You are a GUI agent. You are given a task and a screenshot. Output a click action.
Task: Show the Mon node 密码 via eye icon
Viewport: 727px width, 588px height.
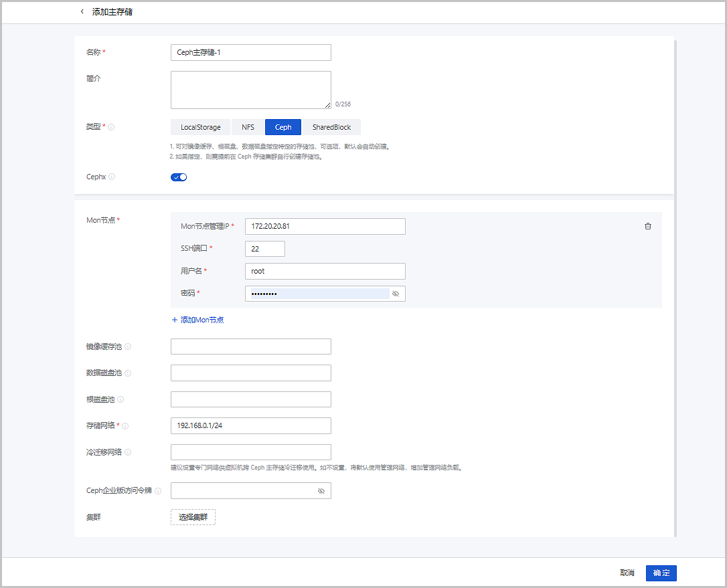pyautogui.click(x=395, y=294)
